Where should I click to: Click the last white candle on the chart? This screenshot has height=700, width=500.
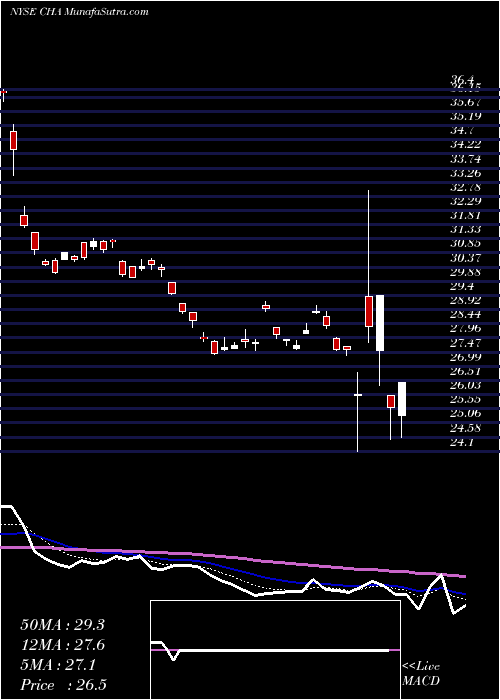(402, 399)
